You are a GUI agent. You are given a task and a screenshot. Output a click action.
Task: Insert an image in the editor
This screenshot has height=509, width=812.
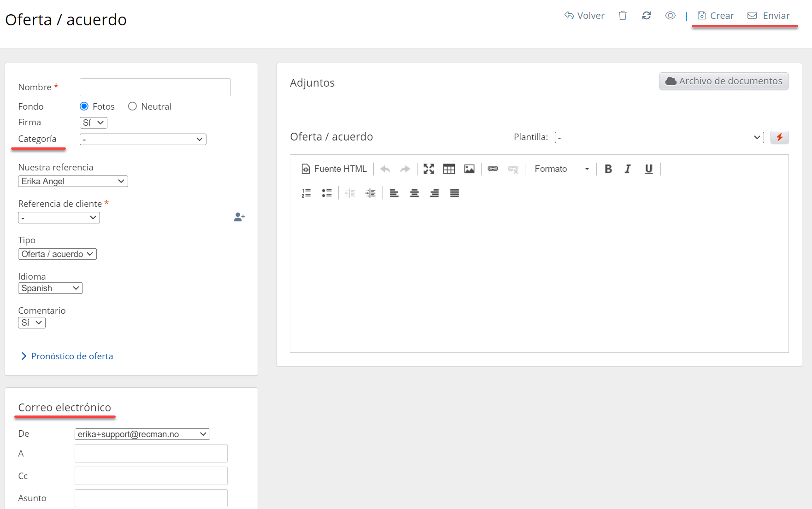[x=469, y=169]
